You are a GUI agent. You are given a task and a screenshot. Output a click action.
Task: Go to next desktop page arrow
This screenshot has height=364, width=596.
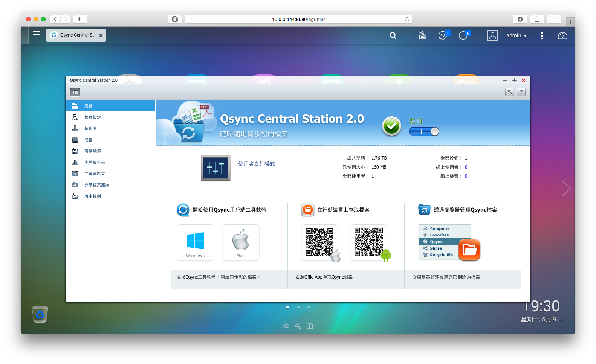point(566,188)
